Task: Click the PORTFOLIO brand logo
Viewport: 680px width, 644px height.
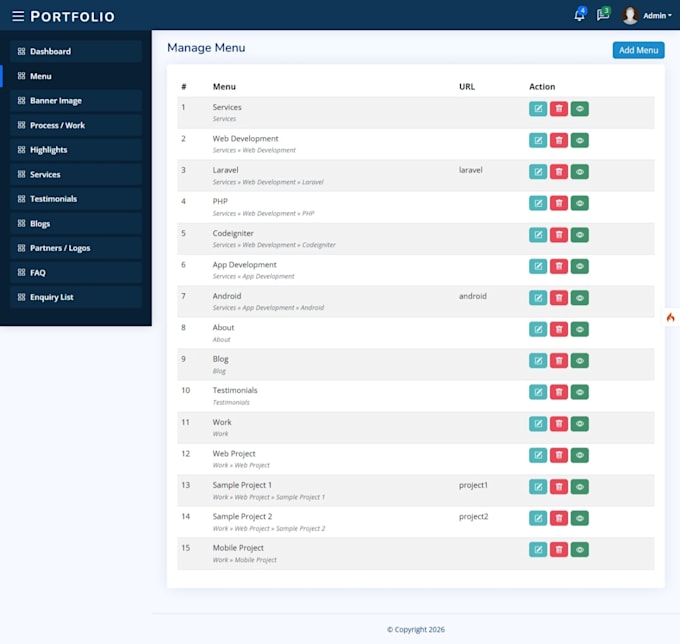Action: coord(72,16)
